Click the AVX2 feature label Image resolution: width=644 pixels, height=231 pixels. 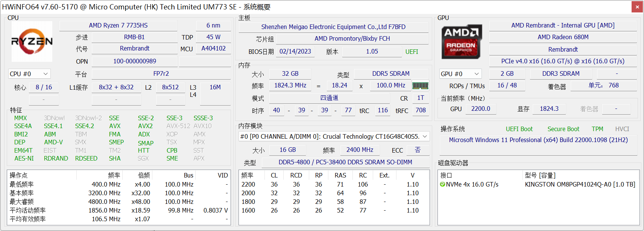[145, 126]
